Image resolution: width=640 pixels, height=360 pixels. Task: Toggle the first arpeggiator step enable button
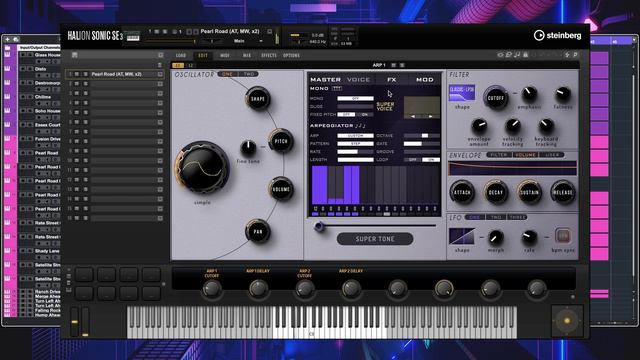pyautogui.click(x=315, y=214)
